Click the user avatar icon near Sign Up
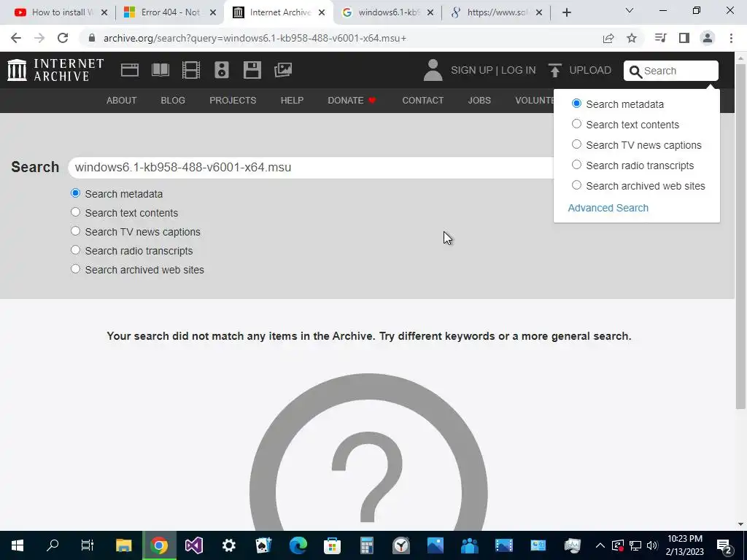The image size is (747, 560). (x=433, y=70)
